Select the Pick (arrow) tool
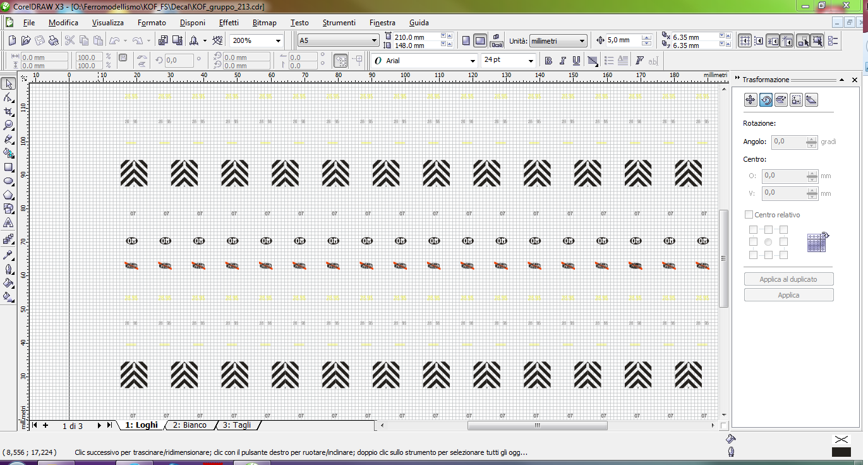Viewport: 868px width, 465px height. point(8,83)
